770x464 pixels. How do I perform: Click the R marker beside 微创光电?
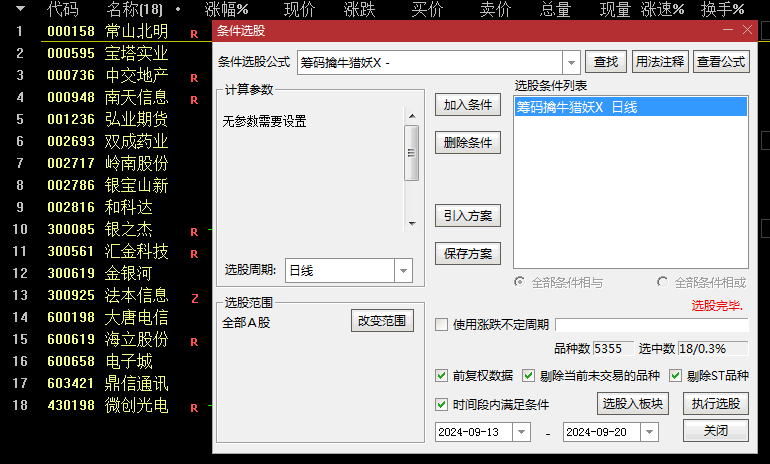194,408
